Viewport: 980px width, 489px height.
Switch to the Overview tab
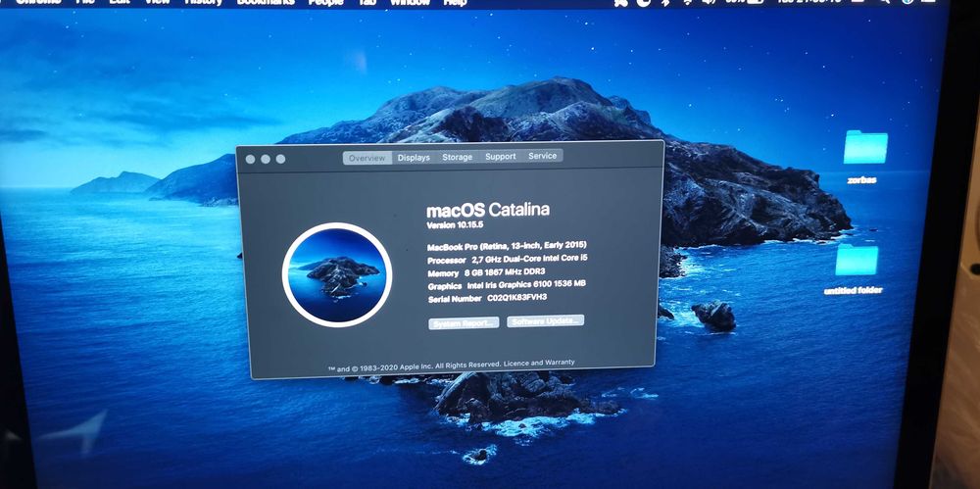click(367, 158)
